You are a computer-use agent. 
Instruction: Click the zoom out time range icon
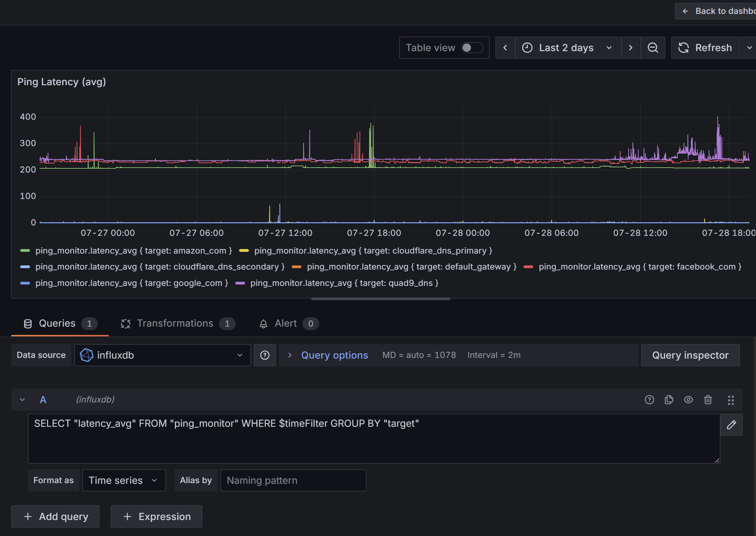(653, 48)
